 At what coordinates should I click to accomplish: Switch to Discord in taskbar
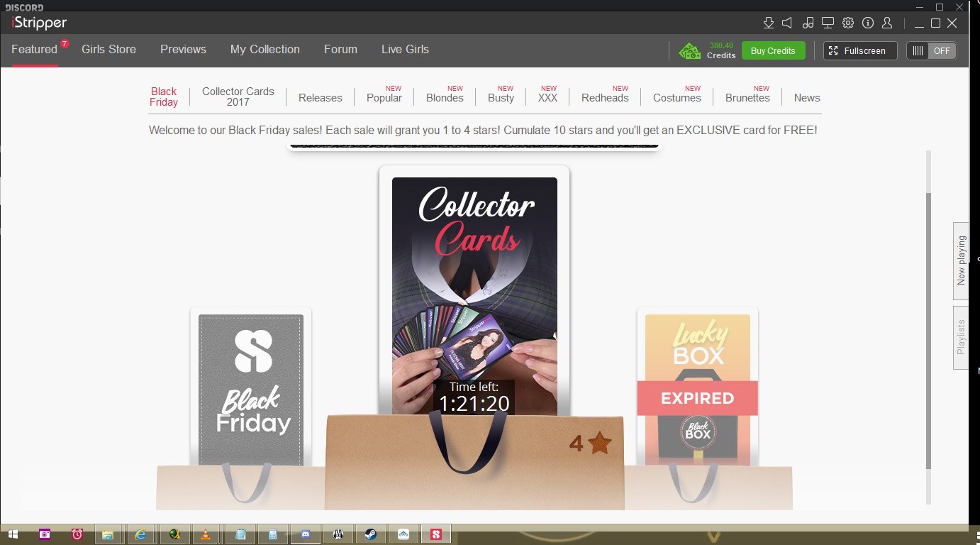point(306,534)
